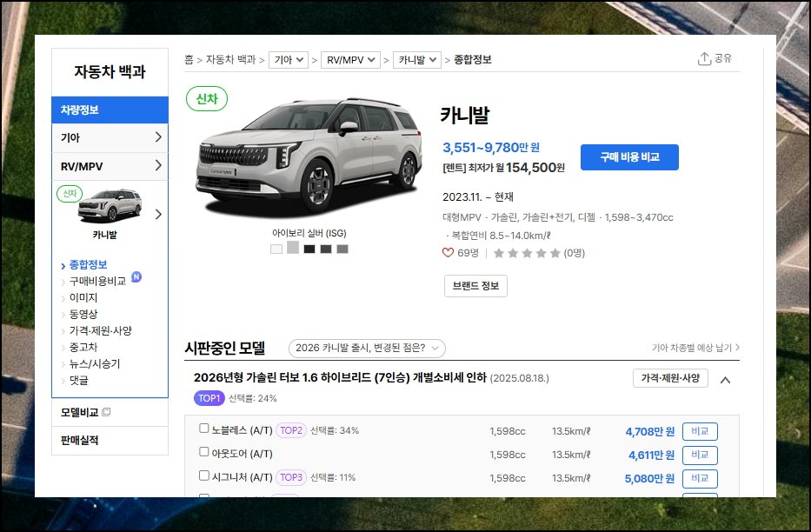Click the 5,080만 원 price link
Image resolution: width=811 pixels, height=532 pixels.
coord(649,479)
